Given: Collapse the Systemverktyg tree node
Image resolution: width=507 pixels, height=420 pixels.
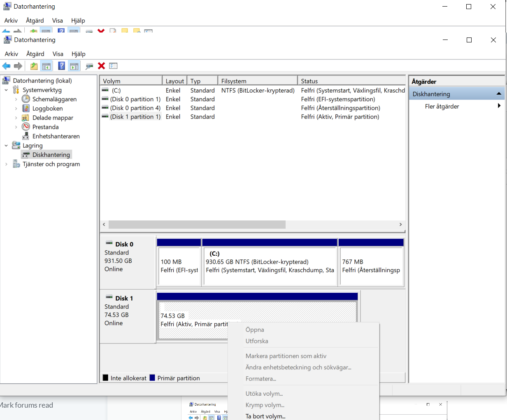Looking at the screenshot, I should coord(6,90).
